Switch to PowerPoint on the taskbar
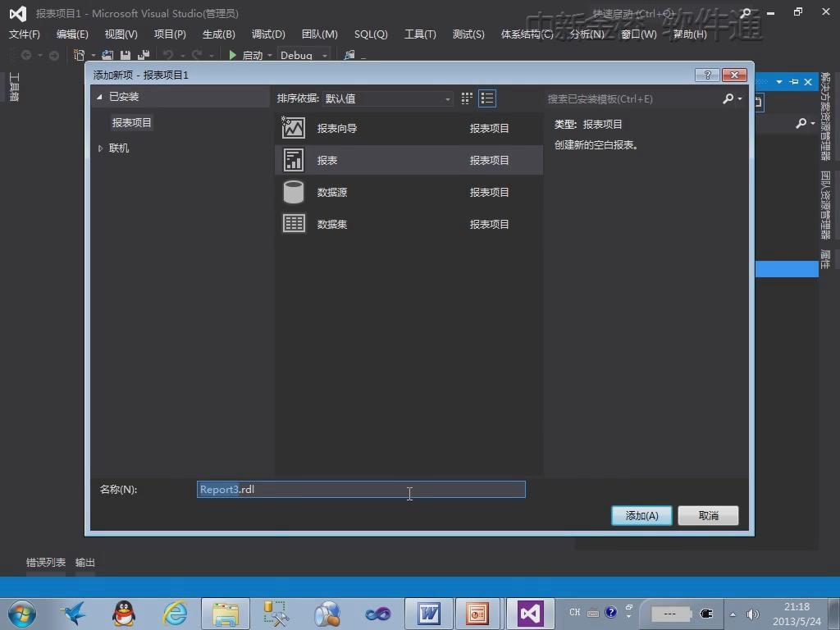840x630 pixels. (477, 614)
